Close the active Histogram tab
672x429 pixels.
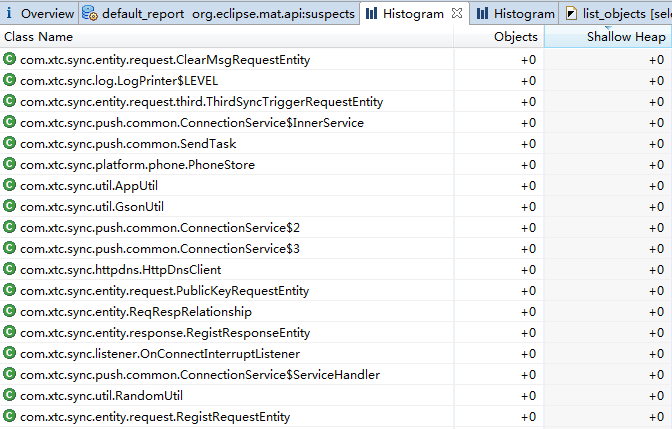coord(457,13)
